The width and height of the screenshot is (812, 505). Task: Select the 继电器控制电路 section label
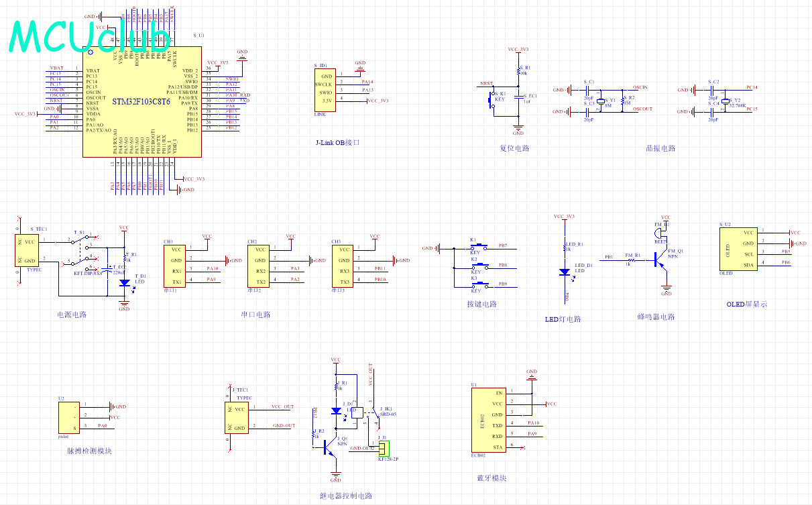click(345, 496)
